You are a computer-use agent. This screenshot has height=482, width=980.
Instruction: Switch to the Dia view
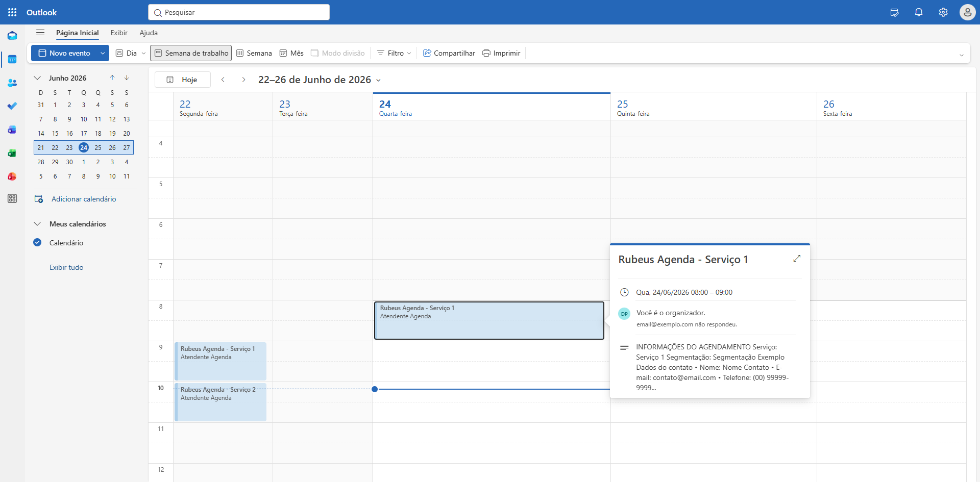tap(126, 53)
